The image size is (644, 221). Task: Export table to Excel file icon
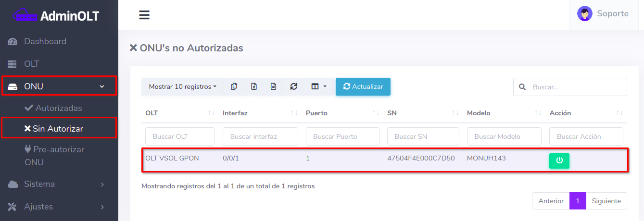254,87
